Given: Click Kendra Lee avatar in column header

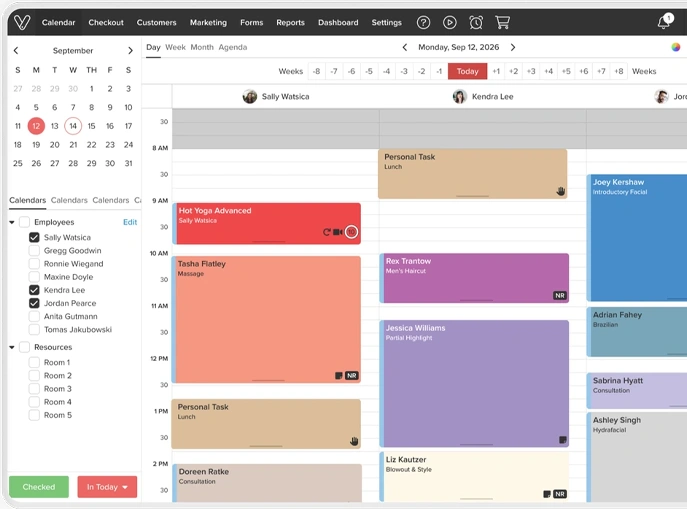Looking at the screenshot, I should 460,96.
